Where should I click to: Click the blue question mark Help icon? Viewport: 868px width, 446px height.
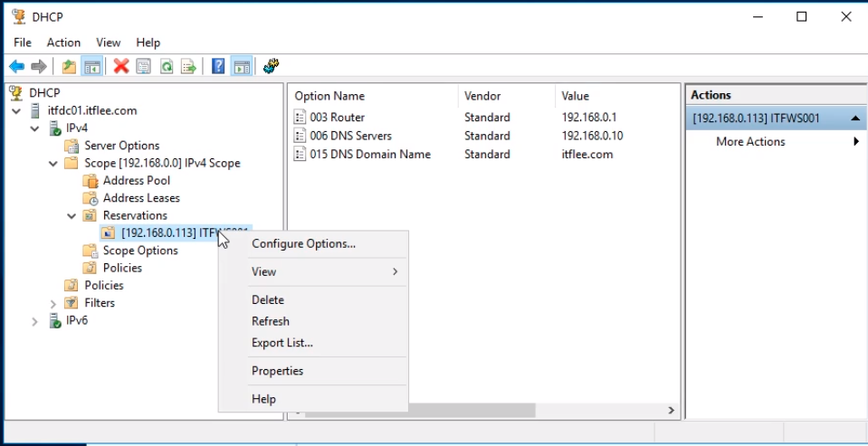(x=218, y=67)
